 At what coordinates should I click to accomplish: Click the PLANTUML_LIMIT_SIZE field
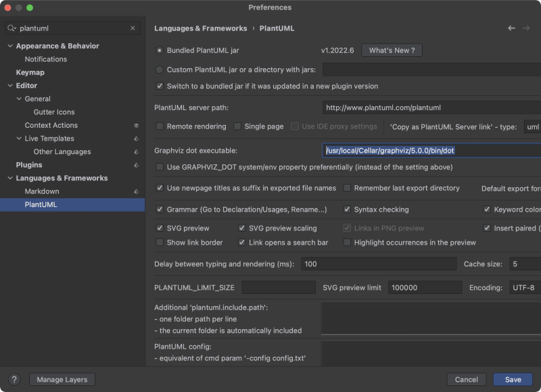pyautogui.click(x=279, y=287)
